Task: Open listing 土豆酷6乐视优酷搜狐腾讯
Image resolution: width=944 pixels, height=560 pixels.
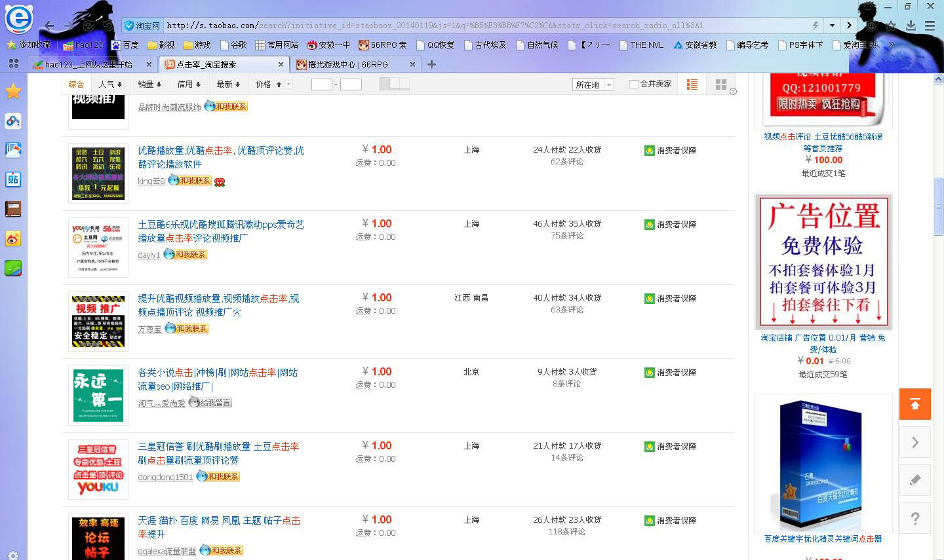Action: pyautogui.click(x=221, y=231)
